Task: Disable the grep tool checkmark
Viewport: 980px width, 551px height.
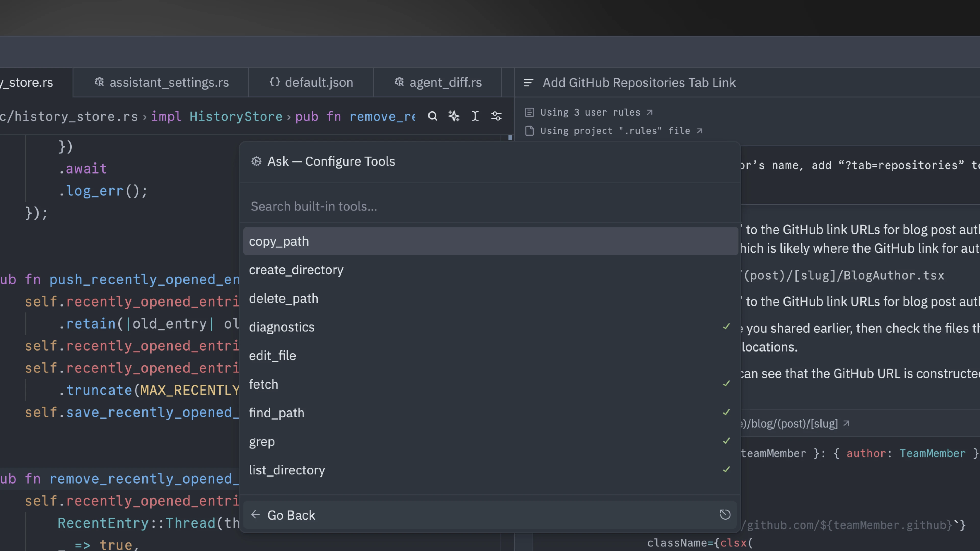Action: tap(726, 441)
